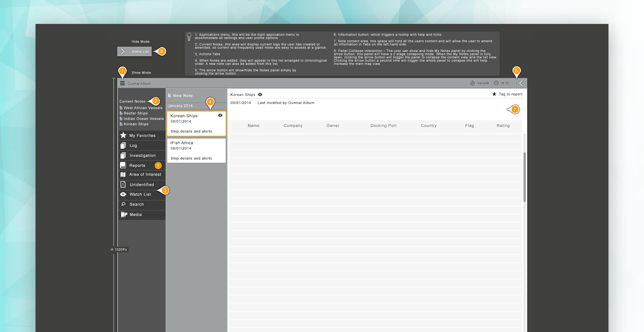The height and width of the screenshot is (332, 644).
Task: Click the Watch List eye icon
Action: (x=123, y=194)
